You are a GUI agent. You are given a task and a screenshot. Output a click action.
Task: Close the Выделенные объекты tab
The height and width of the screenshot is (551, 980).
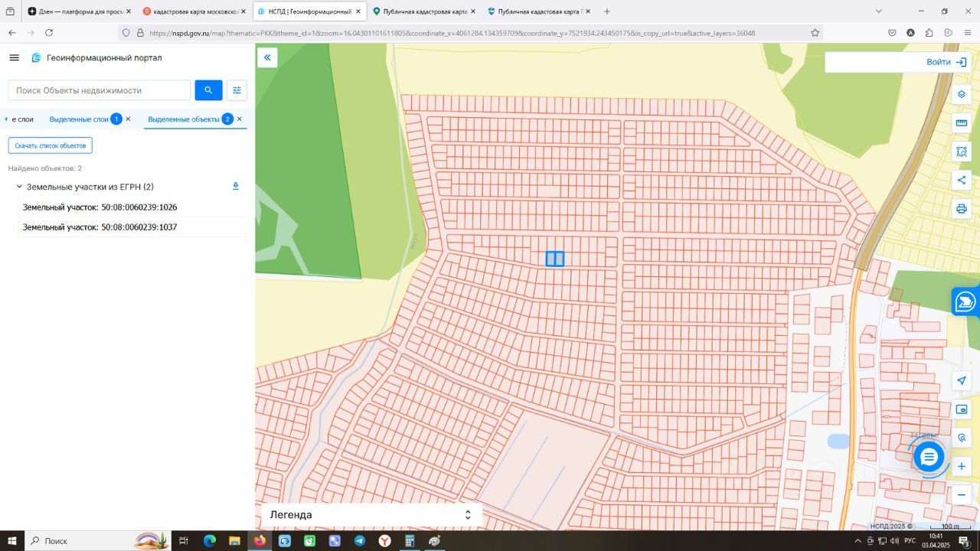pos(239,119)
